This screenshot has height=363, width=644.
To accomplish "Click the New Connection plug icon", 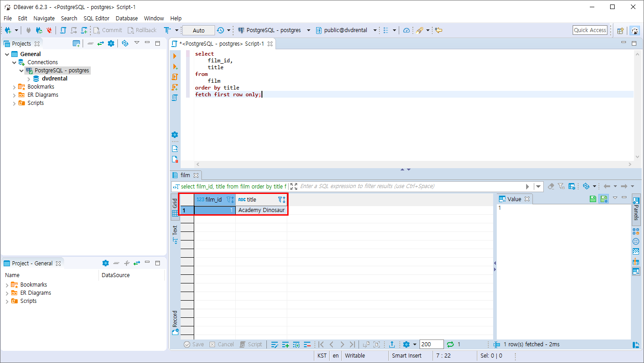I will click(x=8, y=30).
